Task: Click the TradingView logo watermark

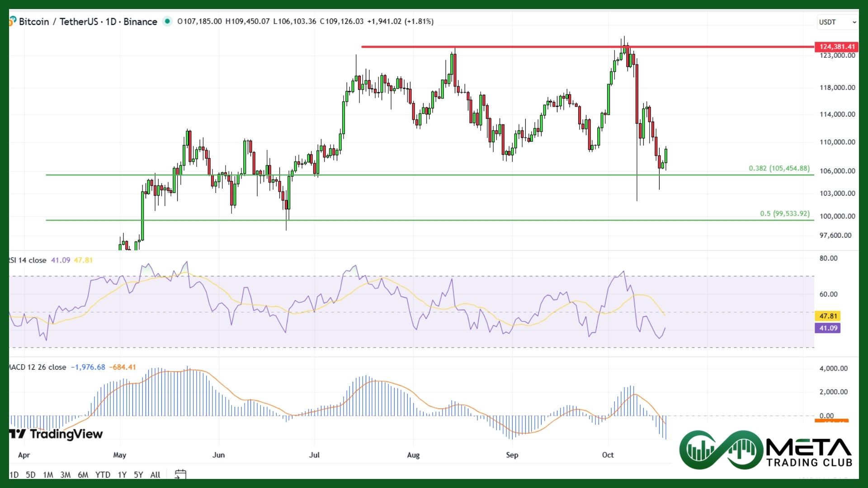Action: pos(57,434)
